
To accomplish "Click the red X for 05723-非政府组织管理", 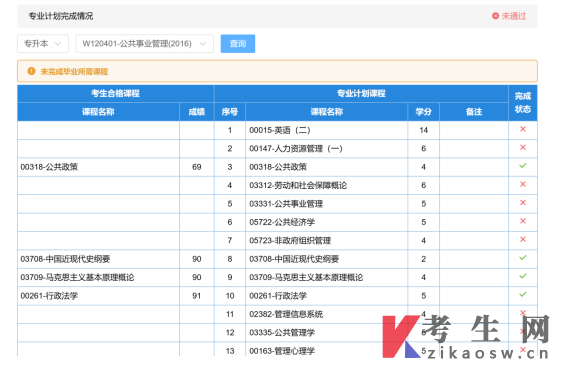I will (x=523, y=239).
